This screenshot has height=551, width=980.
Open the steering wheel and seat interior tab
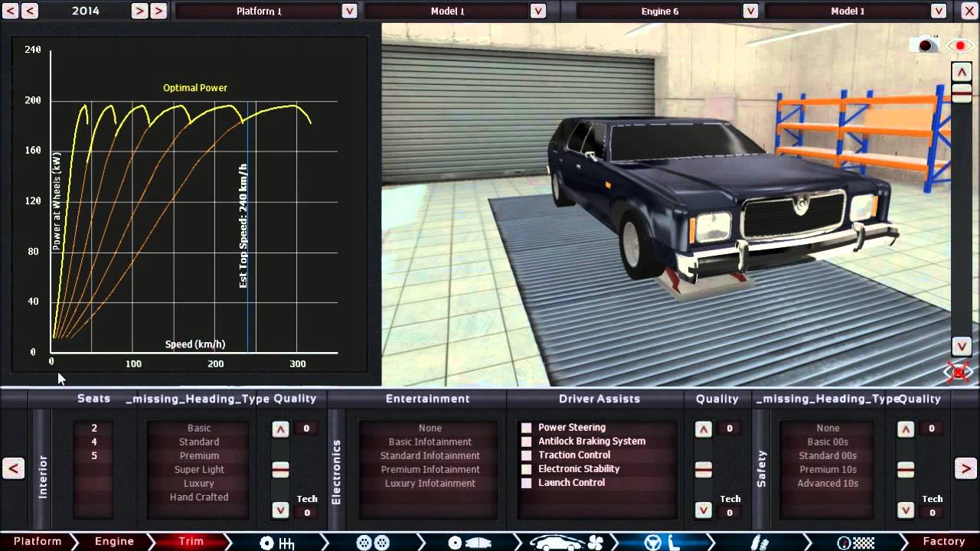click(x=663, y=543)
